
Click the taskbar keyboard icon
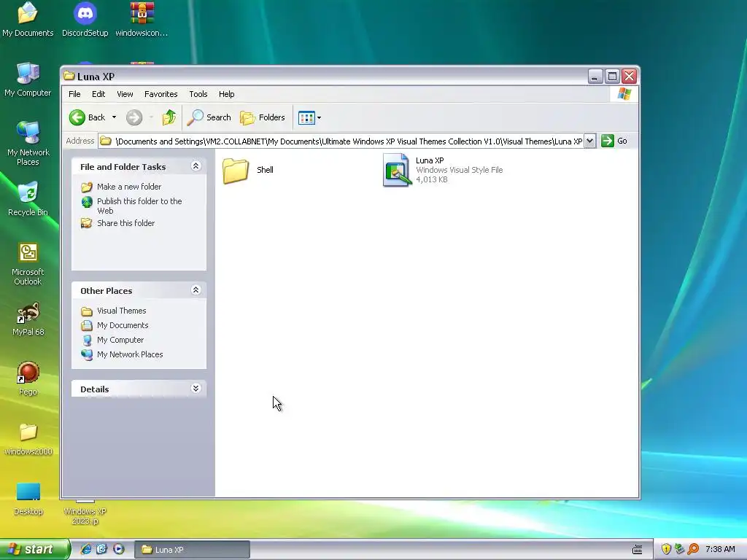coord(637,550)
